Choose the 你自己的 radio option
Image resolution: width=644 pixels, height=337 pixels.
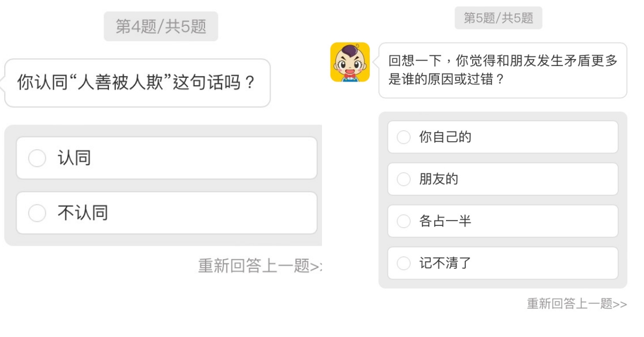[x=404, y=137]
